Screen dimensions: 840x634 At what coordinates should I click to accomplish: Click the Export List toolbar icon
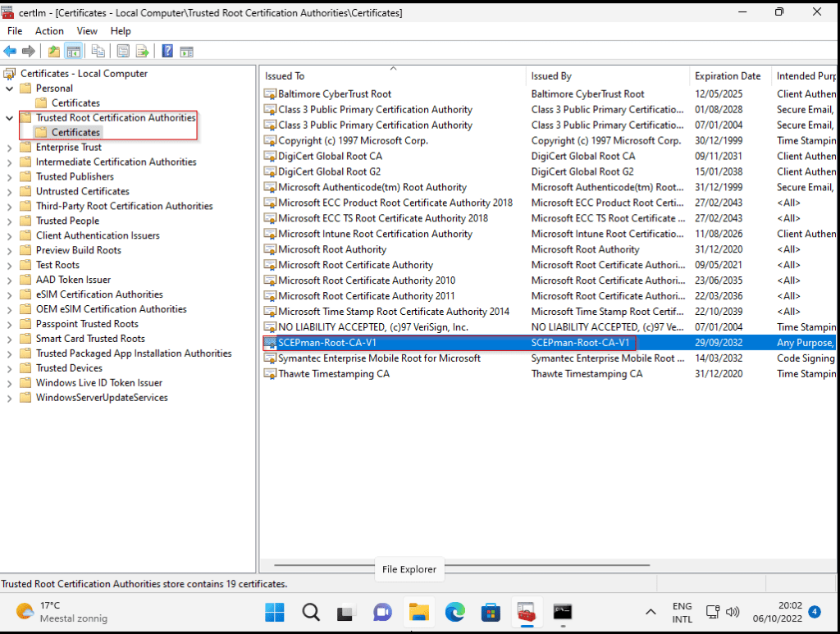point(142,51)
